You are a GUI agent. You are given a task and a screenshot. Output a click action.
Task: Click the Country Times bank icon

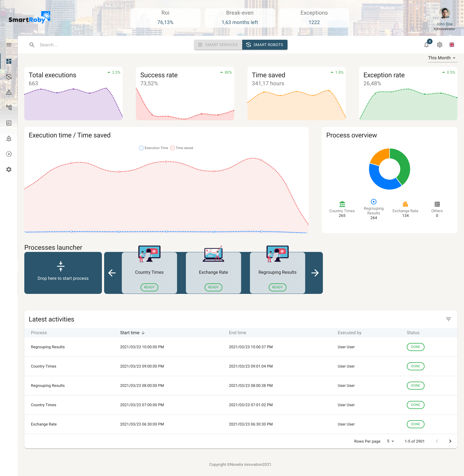pos(342,204)
